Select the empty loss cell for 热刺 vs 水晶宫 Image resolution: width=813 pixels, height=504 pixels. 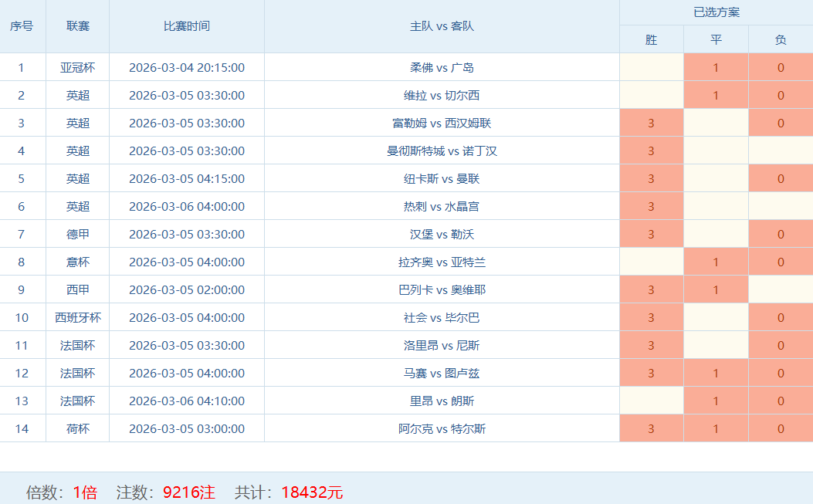tap(781, 206)
